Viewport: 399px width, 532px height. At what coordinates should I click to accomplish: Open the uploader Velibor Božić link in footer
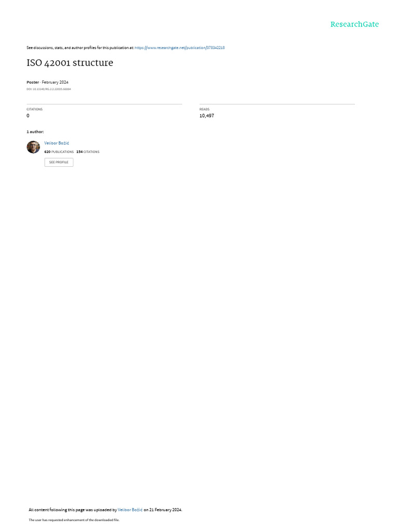click(x=130, y=510)
